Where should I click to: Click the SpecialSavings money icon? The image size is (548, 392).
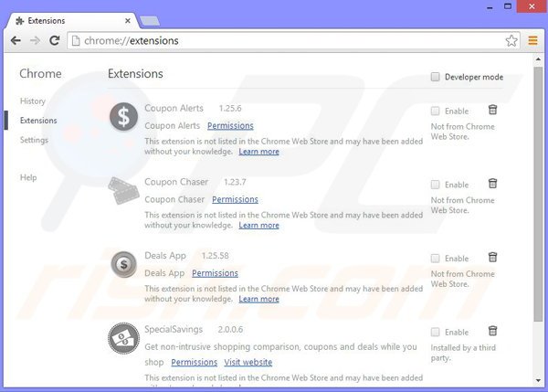(123, 338)
